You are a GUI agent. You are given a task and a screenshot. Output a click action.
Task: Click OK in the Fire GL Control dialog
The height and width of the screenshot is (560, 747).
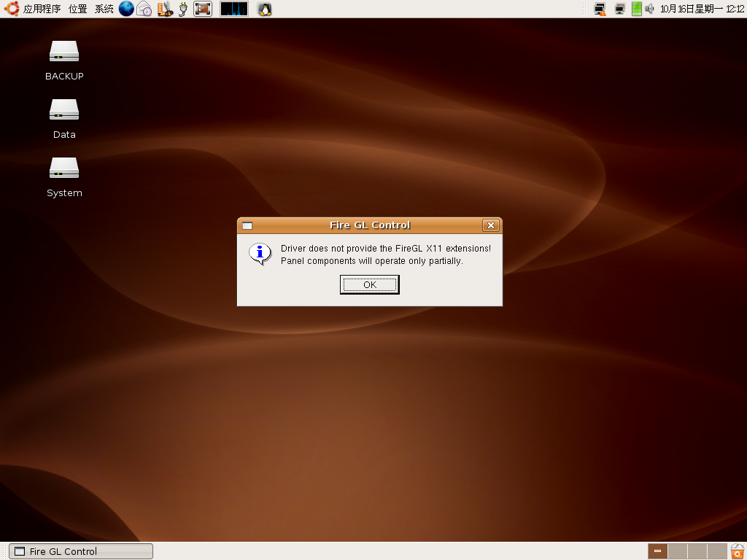369,285
